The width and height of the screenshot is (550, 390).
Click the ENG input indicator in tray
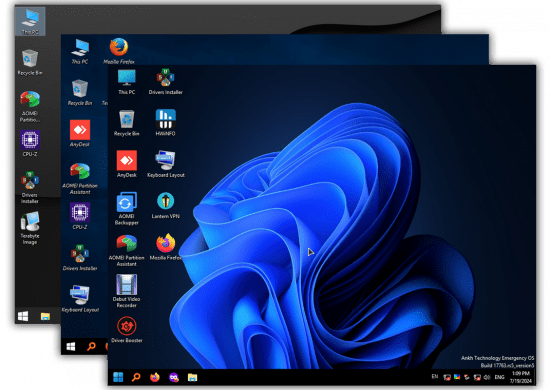coord(499,377)
